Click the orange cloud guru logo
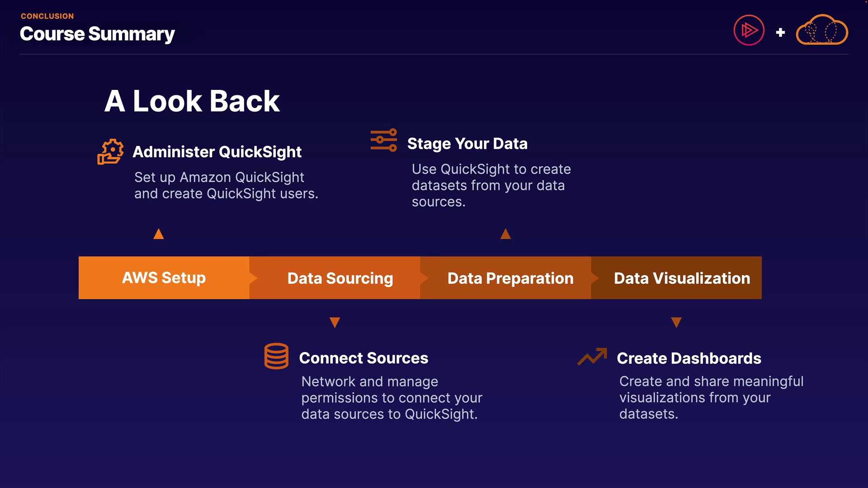Screen dimensions: 868x488 821,31
